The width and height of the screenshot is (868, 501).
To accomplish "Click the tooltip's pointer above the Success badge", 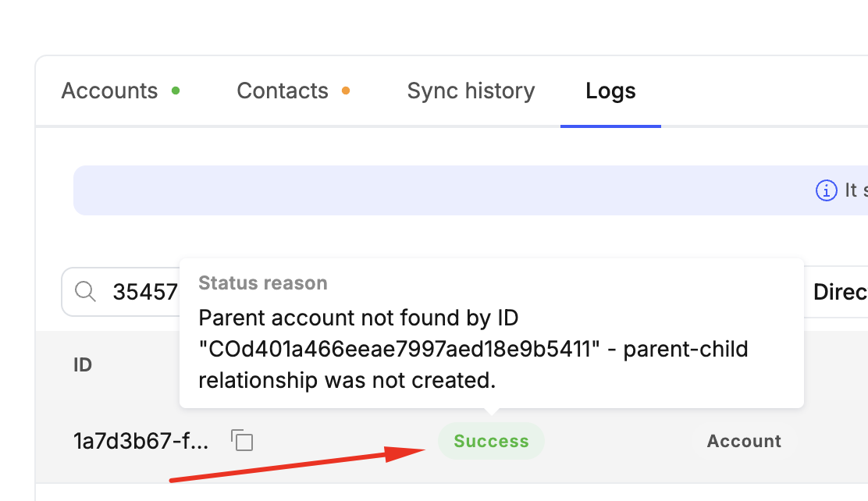I will (491, 412).
